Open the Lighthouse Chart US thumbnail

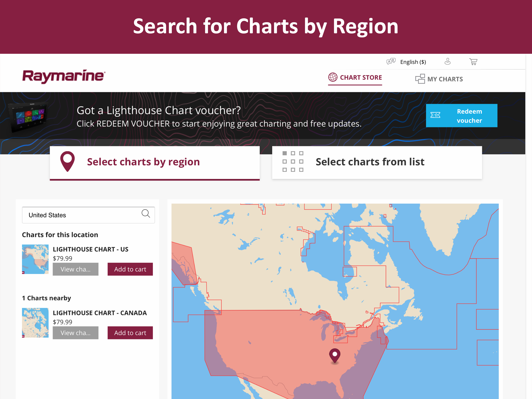pos(35,259)
